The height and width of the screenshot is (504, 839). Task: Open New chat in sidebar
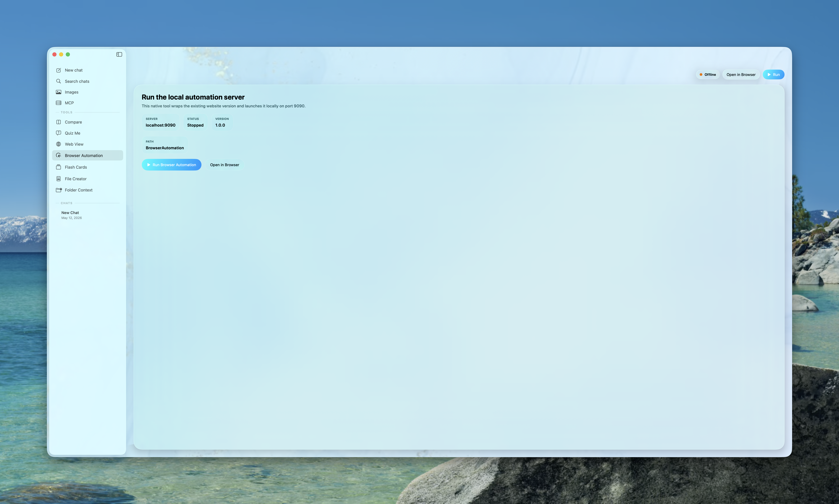[x=88, y=70]
